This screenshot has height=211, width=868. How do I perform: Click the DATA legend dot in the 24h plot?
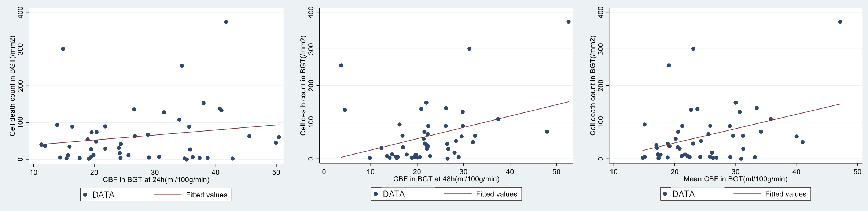(85, 195)
